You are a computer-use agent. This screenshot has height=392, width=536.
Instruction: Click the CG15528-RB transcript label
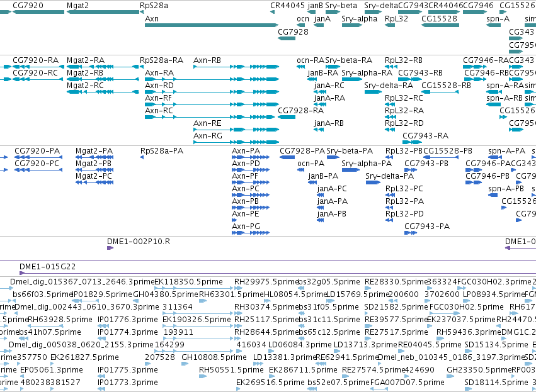[x=446, y=86]
